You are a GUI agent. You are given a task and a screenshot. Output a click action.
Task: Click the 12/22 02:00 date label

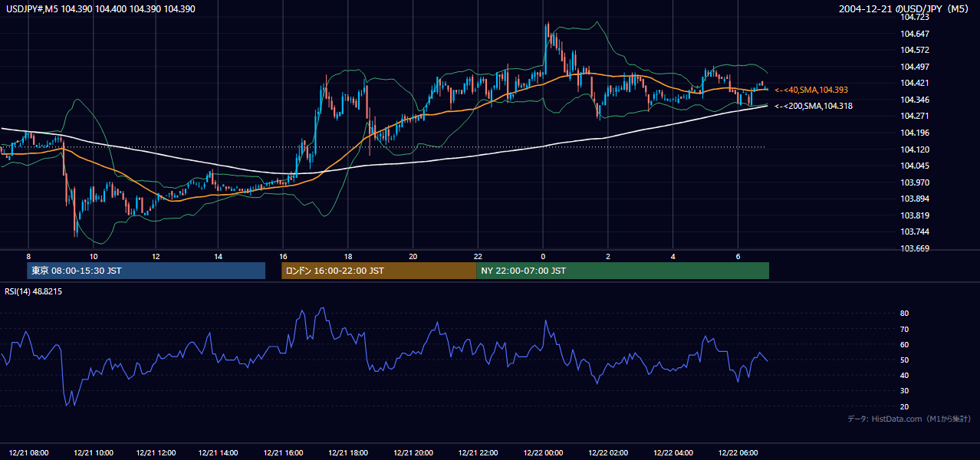pyautogui.click(x=608, y=453)
